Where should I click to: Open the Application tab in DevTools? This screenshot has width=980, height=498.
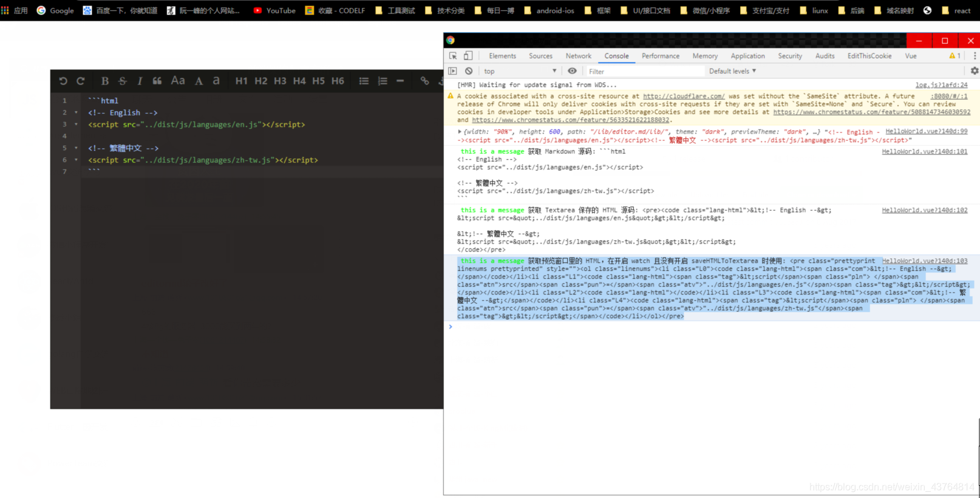748,56
